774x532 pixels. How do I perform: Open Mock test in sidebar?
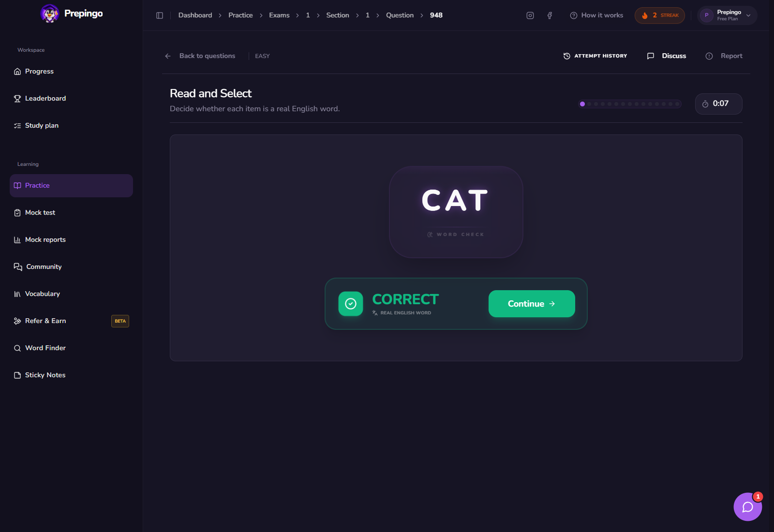point(71,213)
